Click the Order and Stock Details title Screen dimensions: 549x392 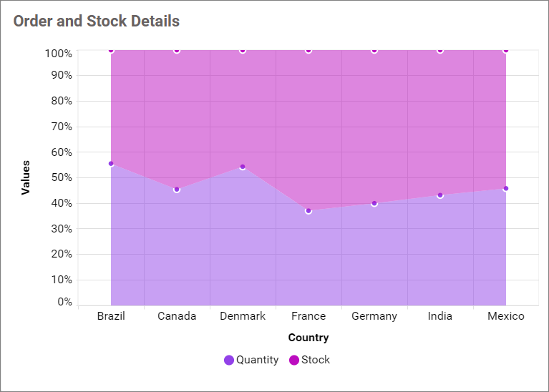[97, 21]
